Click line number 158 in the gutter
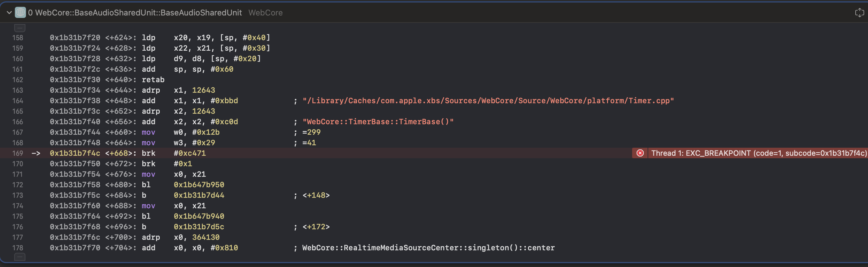The image size is (868, 267). (18, 38)
